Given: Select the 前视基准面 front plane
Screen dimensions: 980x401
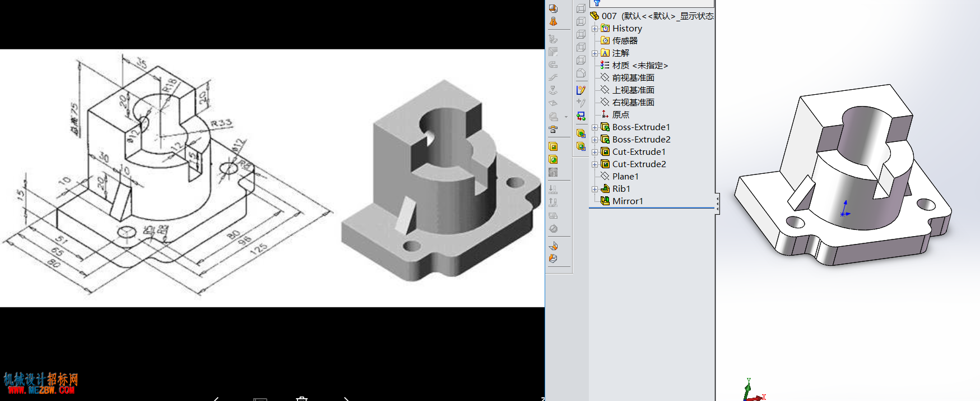Looking at the screenshot, I should pos(628,78).
